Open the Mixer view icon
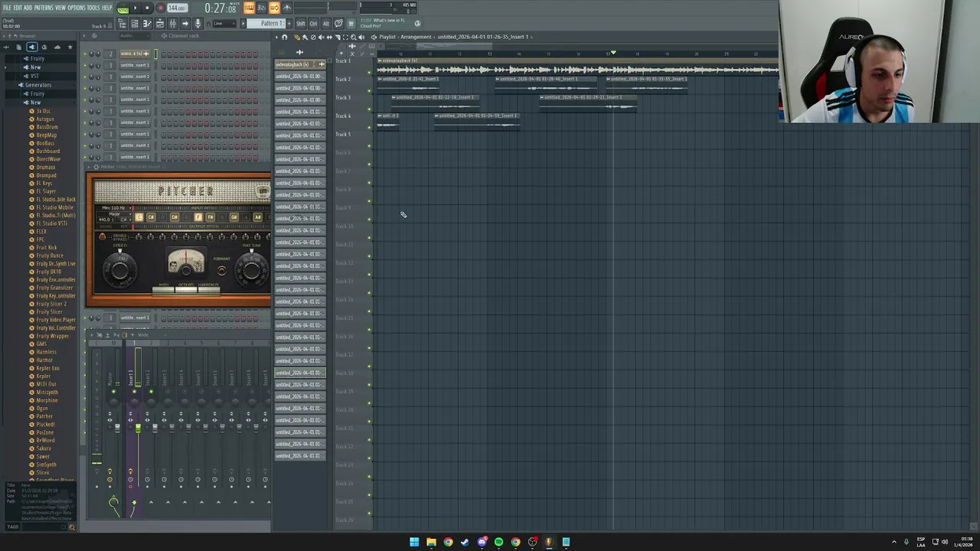 coord(172,24)
